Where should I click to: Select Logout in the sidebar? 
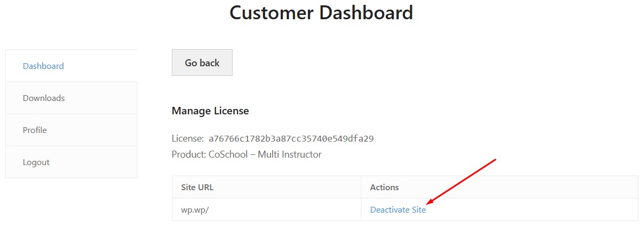click(x=71, y=162)
